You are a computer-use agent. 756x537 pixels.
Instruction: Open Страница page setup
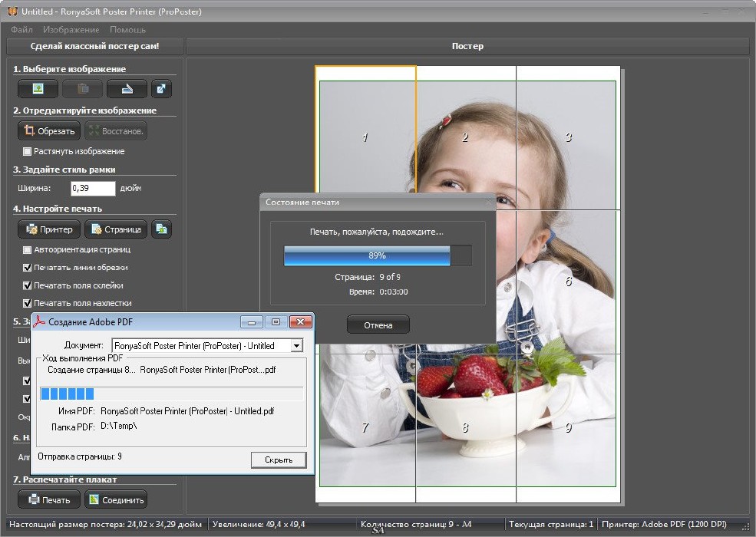(115, 229)
